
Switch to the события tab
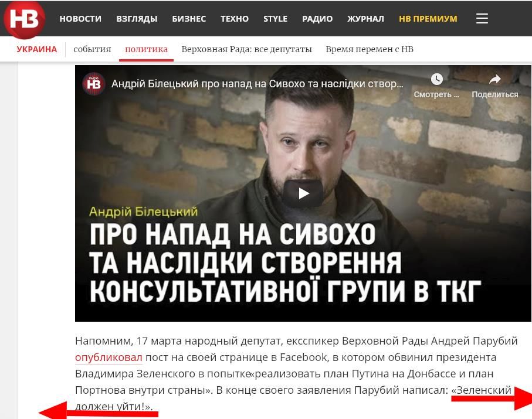(92, 49)
